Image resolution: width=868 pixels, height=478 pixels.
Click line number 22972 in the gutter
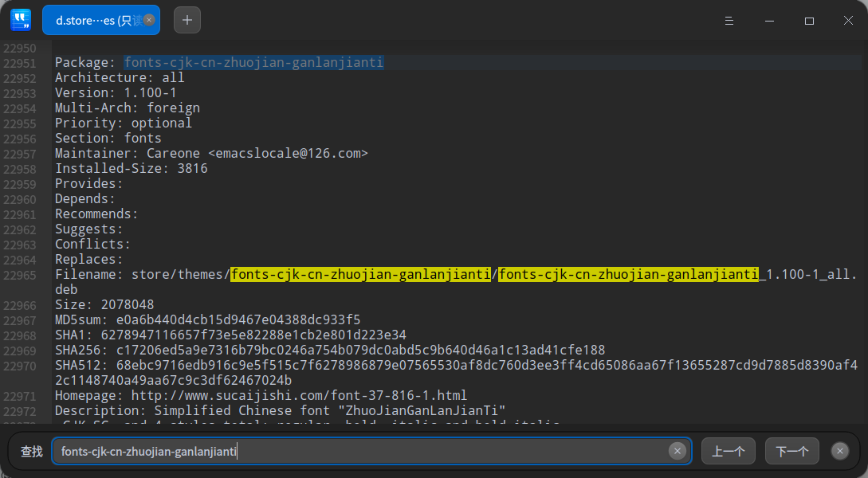19,411
